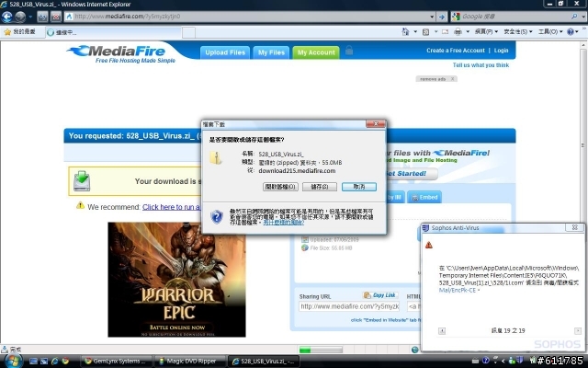This screenshot has width=588, height=368.
Task: Open the Embed tab
Action: pyautogui.click(x=424, y=197)
